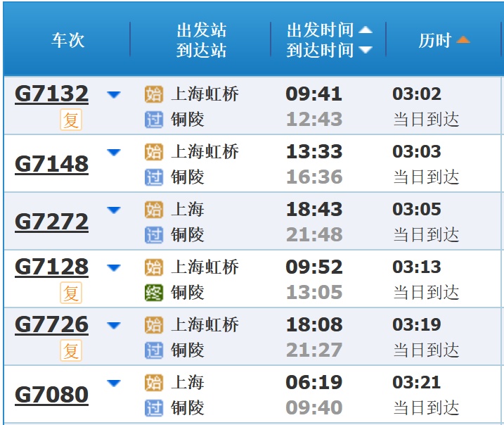
Task: Open train number G7272 link
Action: click(x=51, y=222)
